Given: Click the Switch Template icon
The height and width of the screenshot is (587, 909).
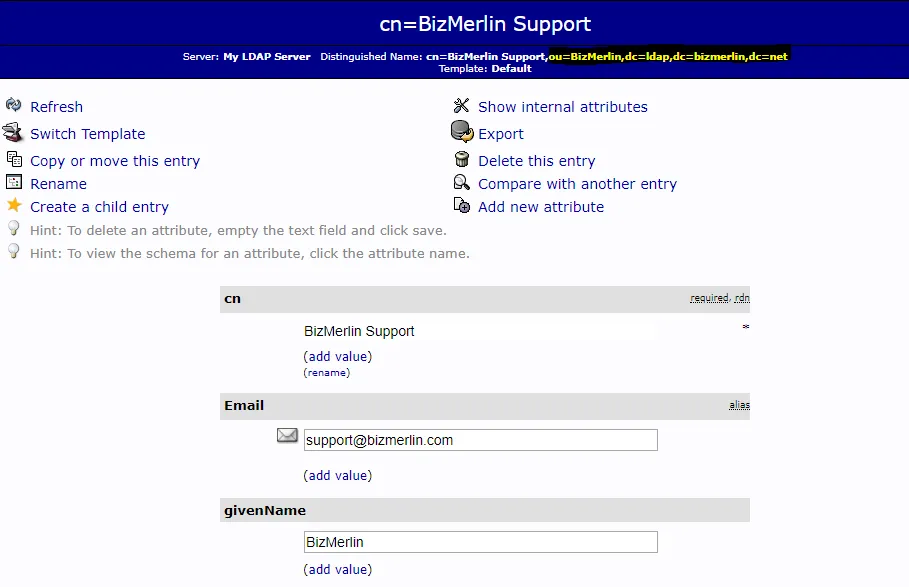Looking at the screenshot, I should [12, 132].
